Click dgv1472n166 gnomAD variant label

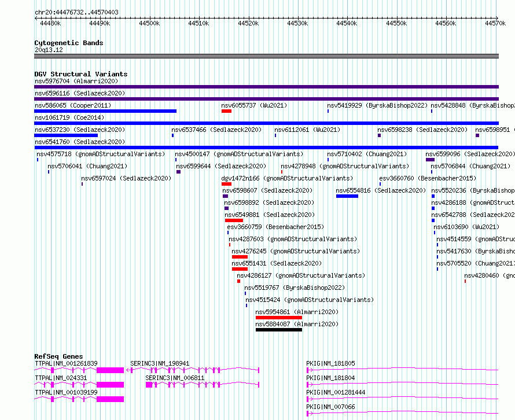click(287, 178)
